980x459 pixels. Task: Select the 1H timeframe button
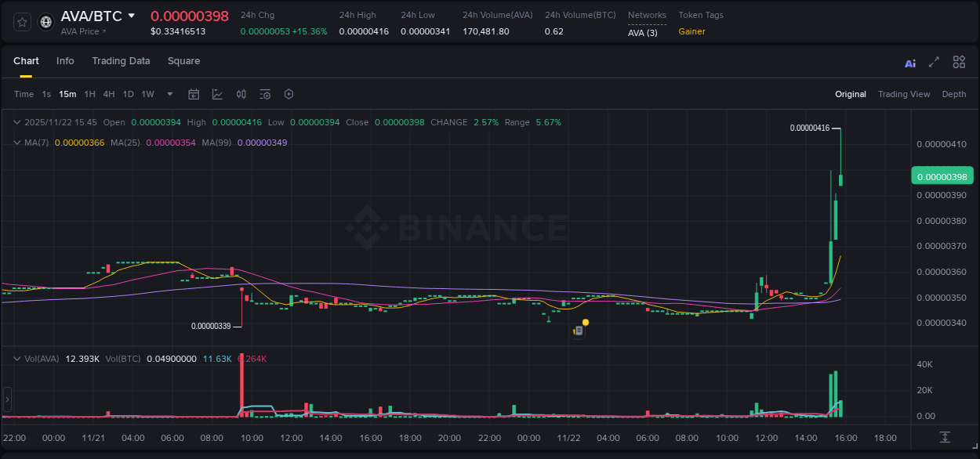click(x=90, y=93)
